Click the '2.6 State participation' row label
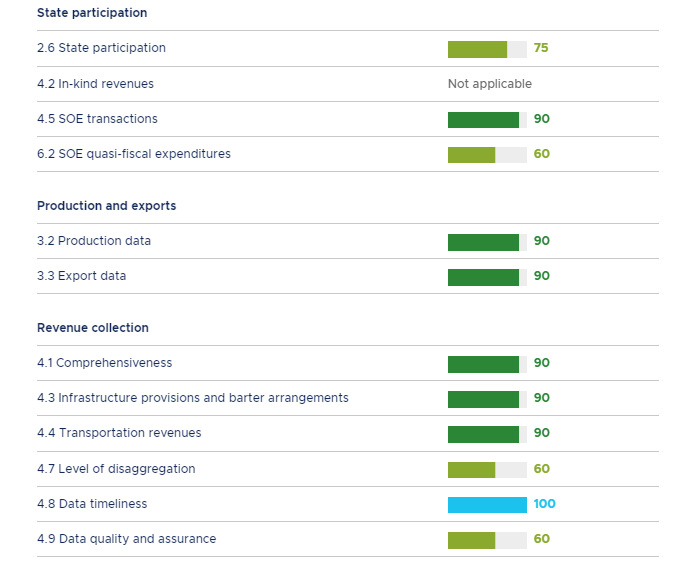 [101, 48]
